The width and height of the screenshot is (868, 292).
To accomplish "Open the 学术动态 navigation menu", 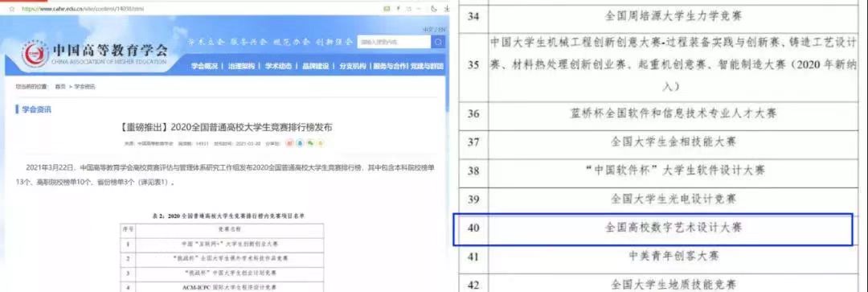I will coord(278,66).
